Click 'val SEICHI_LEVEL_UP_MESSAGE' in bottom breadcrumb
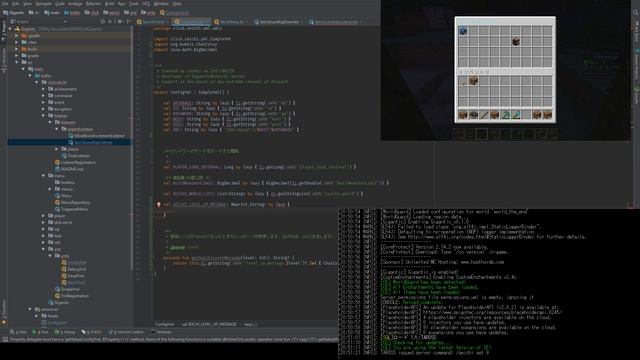Image resolution: width=640 pixels, height=360 pixels. 208,324
